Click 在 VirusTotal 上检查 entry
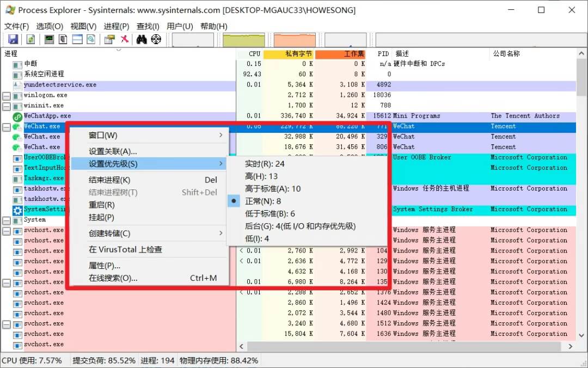The image size is (588, 368). [x=125, y=249]
